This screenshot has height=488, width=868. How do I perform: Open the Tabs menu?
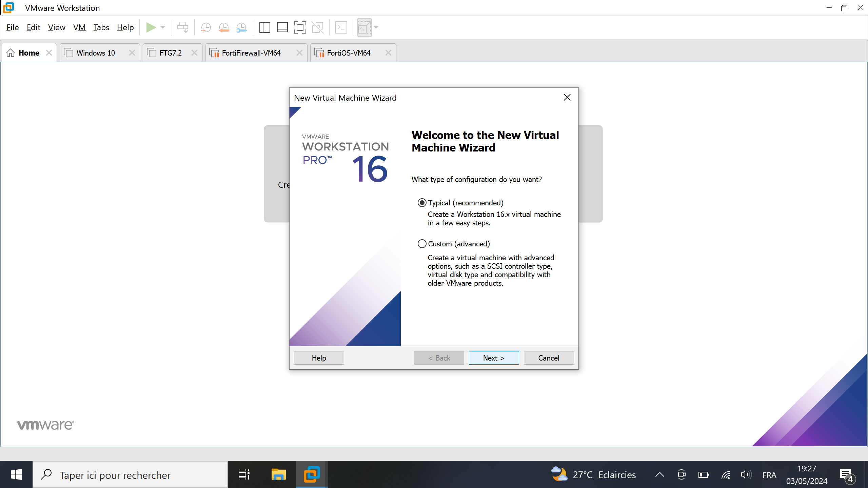pos(101,27)
